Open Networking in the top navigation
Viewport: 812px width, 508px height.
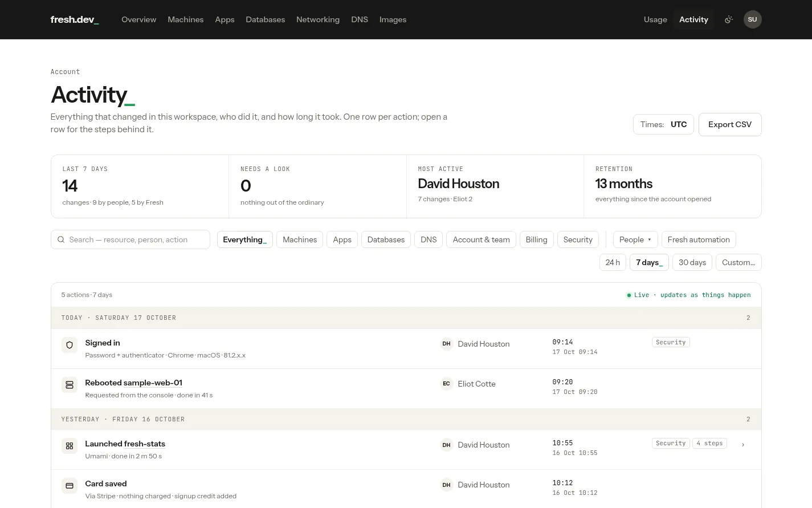318,19
